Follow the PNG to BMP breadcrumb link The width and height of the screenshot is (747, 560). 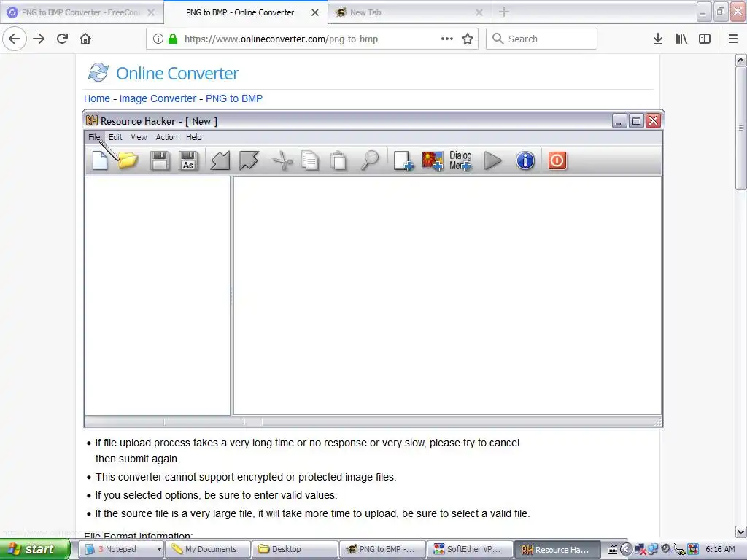tap(234, 98)
